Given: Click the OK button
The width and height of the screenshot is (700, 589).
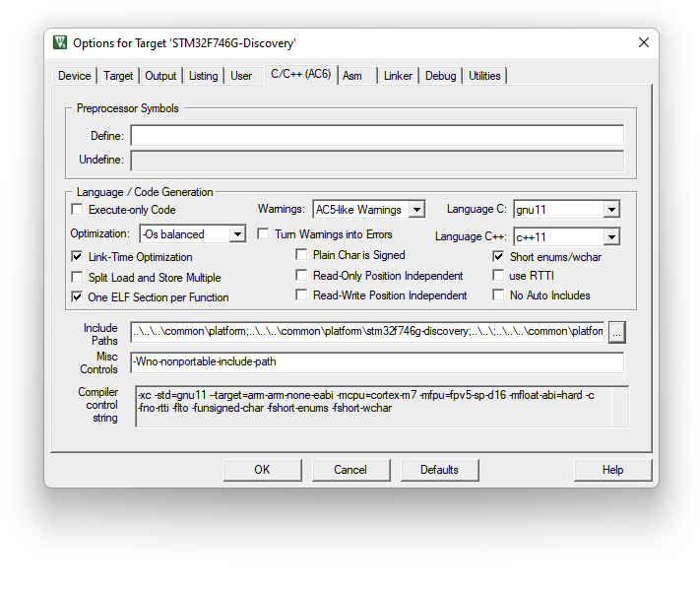Looking at the screenshot, I should [x=262, y=470].
